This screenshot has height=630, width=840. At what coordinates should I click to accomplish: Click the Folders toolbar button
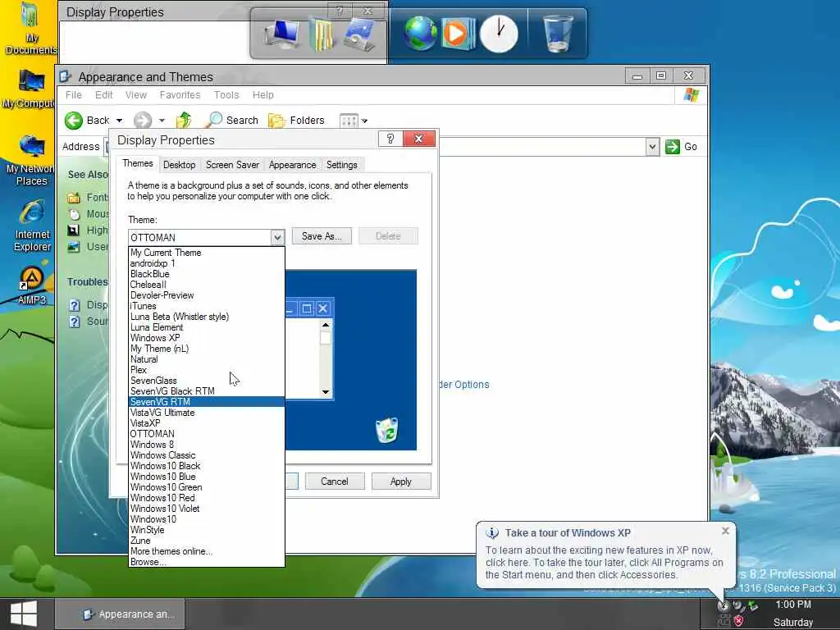click(x=296, y=120)
